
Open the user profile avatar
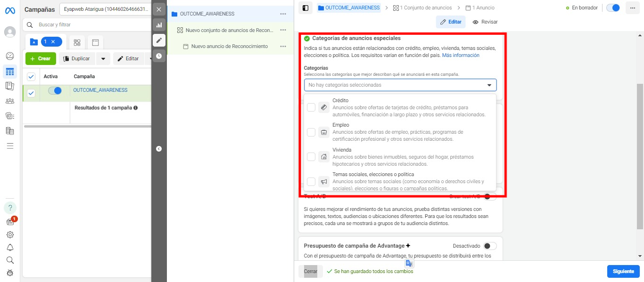(10, 32)
